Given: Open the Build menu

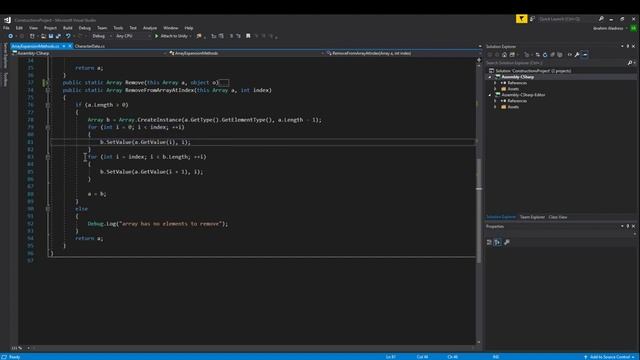Looking at the screenshot, I should point(67,28).
